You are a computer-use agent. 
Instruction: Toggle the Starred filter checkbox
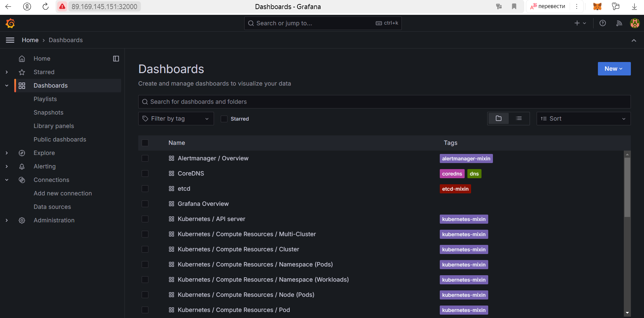[224, 119]
